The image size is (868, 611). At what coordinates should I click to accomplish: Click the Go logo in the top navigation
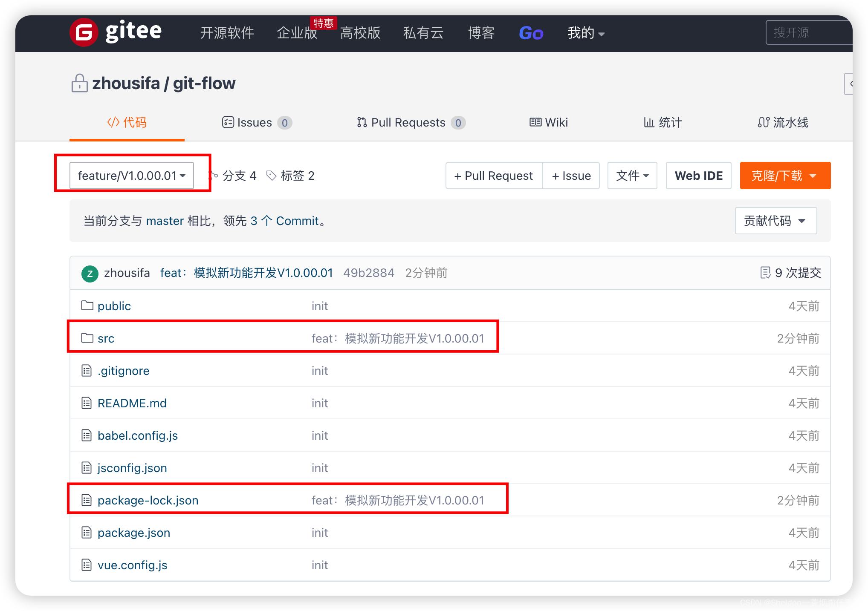click(531, 33)
